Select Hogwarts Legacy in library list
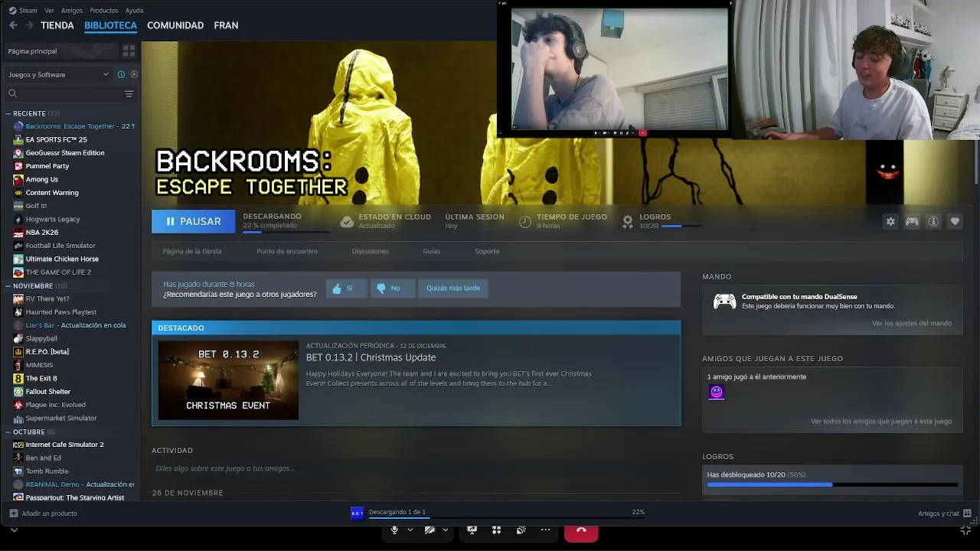The width and height of the screenshot is (980, 551). 53,219
